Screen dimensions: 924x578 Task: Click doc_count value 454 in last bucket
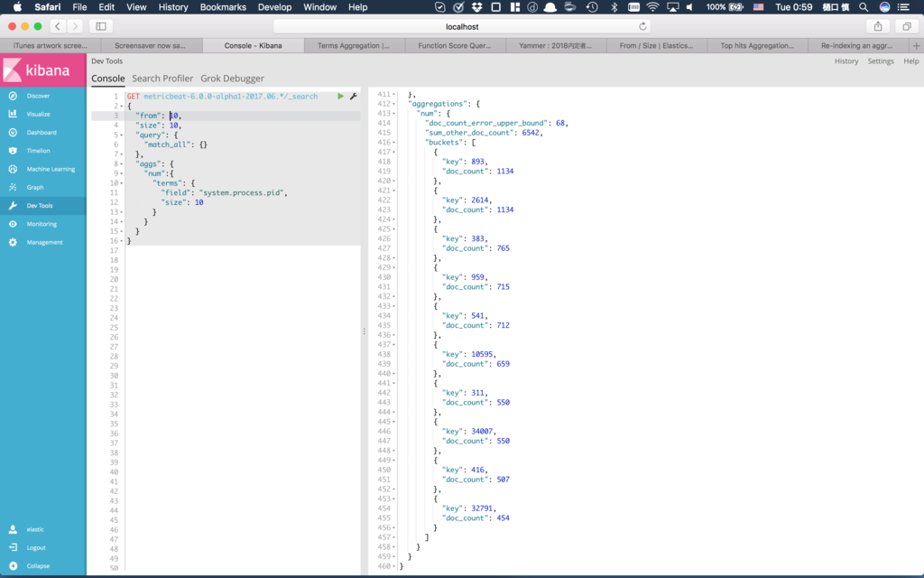tap(503, 517)
